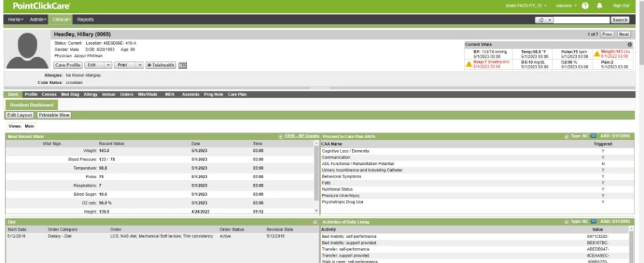Switch to the Orders tab
The height and width of the screenshot is (263, 644).
[126, 95]
